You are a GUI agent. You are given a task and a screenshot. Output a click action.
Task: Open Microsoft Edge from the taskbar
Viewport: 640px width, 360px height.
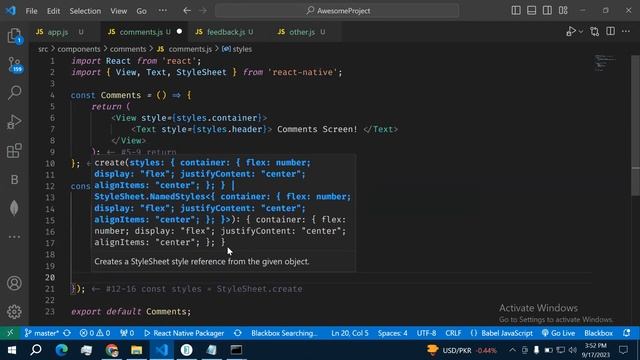coord(62,350)
